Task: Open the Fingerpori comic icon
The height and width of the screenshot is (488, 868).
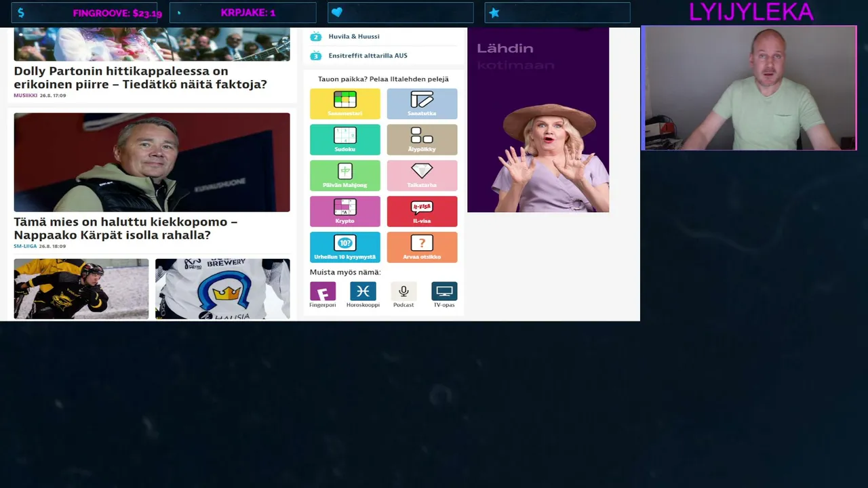Action: [x=323, y=291]
